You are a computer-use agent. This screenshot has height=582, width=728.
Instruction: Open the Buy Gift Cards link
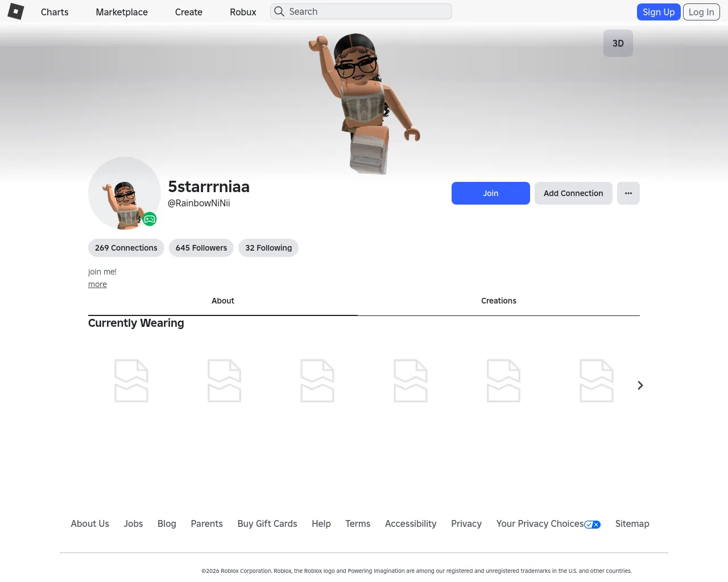tap(267, 524)
